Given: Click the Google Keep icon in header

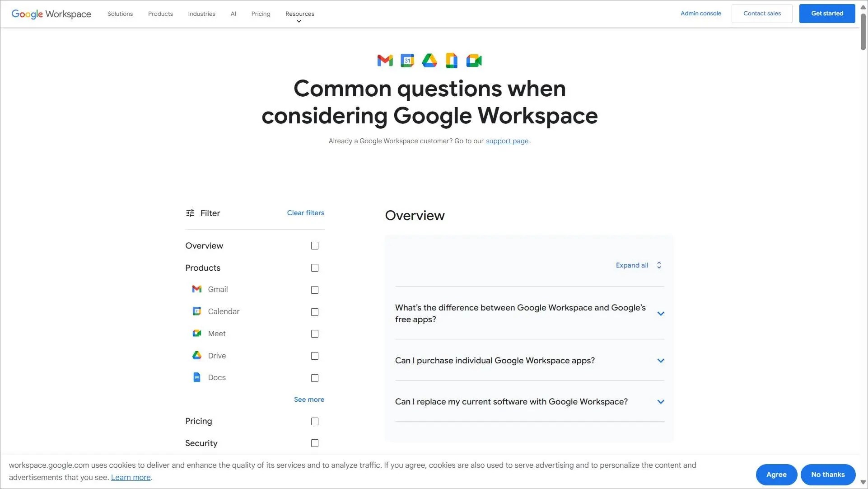Looking at the screenshot, I should 451,61.
